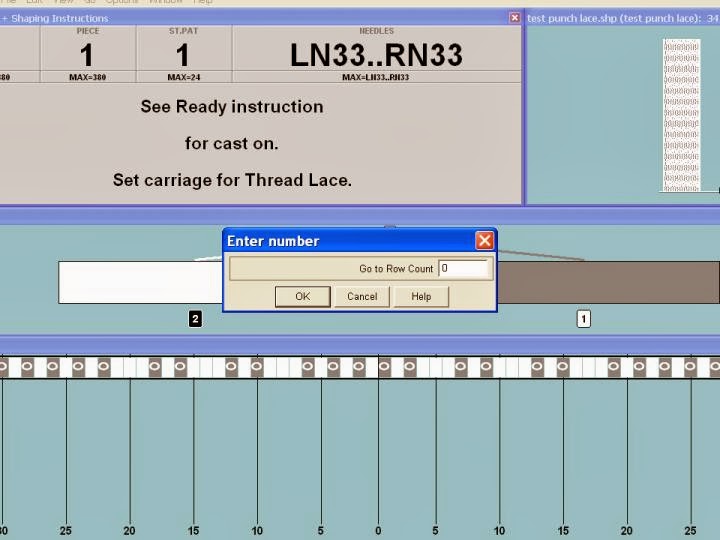Click the center needle number 0

378,531
